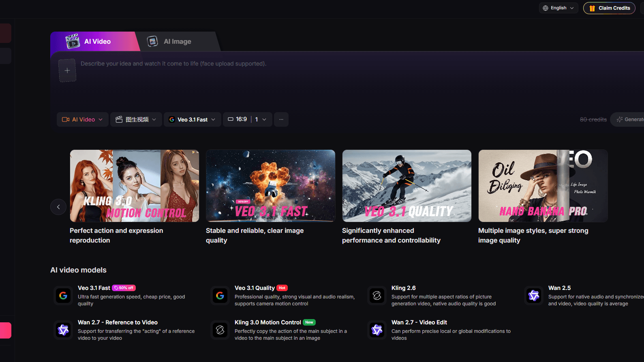Click the clapper icon beside 图生视频
644x362 pixels.
pos(119,119)
